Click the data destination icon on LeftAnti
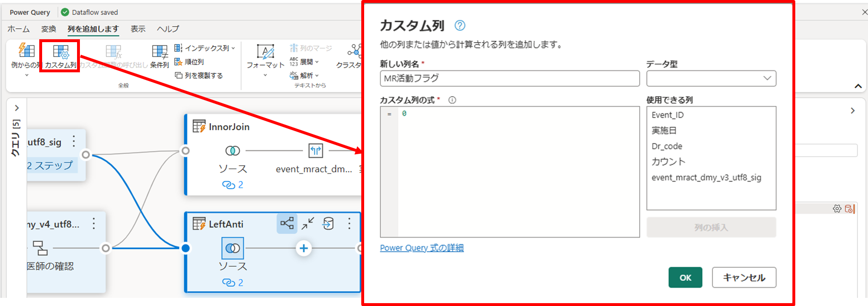Image resolution: width=868 pixels, height=306 pixels. 328,224
